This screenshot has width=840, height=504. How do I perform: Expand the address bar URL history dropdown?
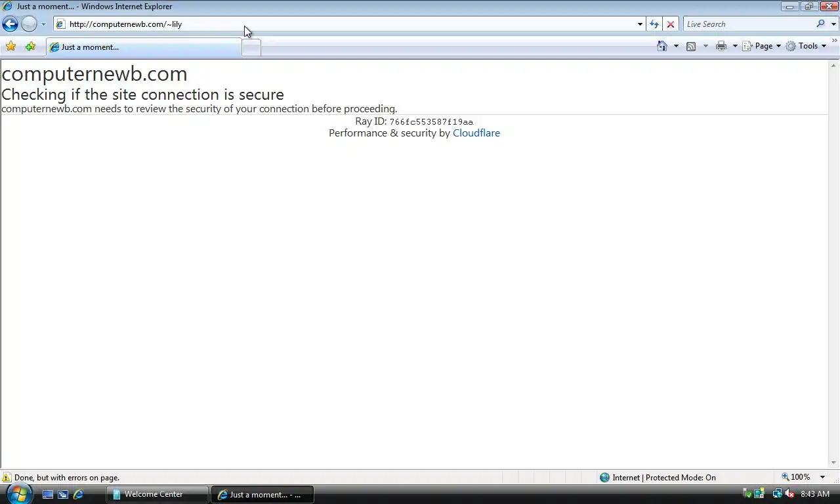click(640, 24)
